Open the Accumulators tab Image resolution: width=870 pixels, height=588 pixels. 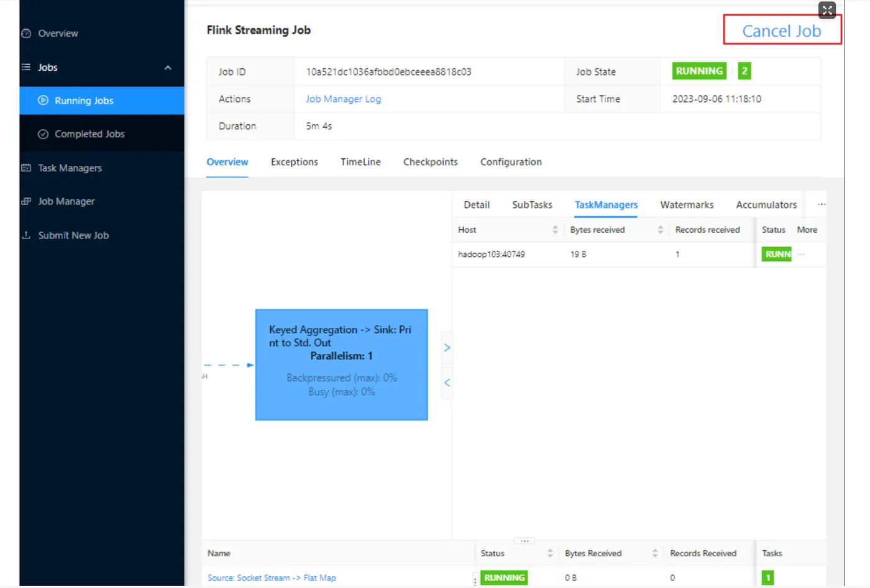coord(766,205)
